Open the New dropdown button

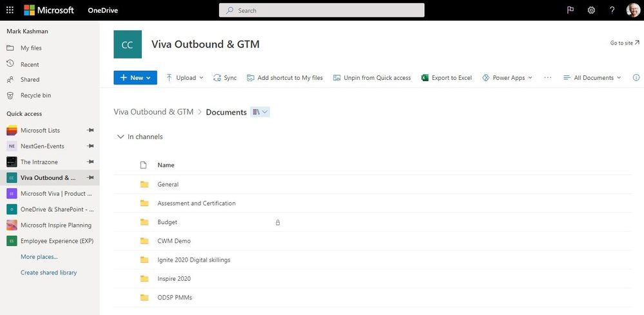tap(135, 77)
